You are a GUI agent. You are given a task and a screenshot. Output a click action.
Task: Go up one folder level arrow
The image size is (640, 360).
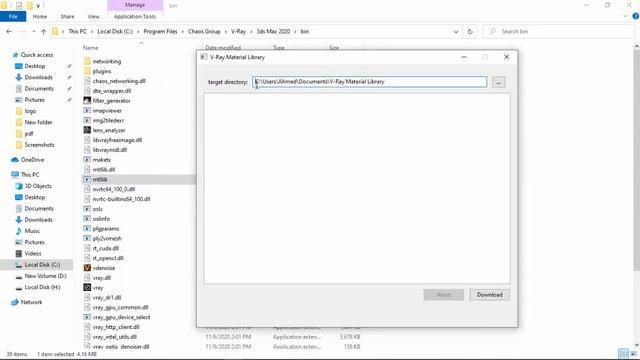pos(43,31)
